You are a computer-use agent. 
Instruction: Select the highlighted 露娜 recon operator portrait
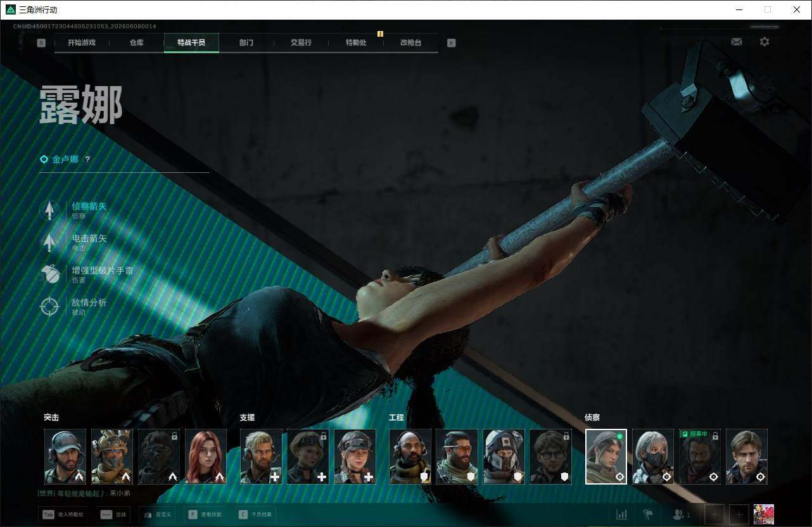(606, 457)
